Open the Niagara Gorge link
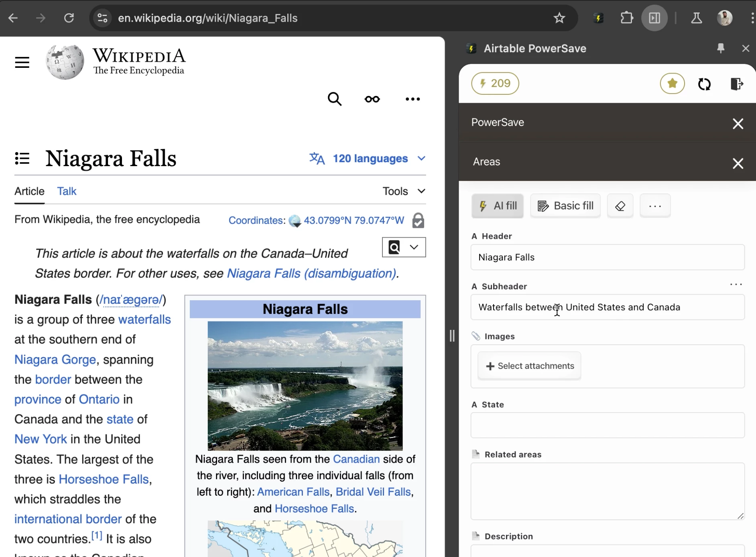 [55, 359]
